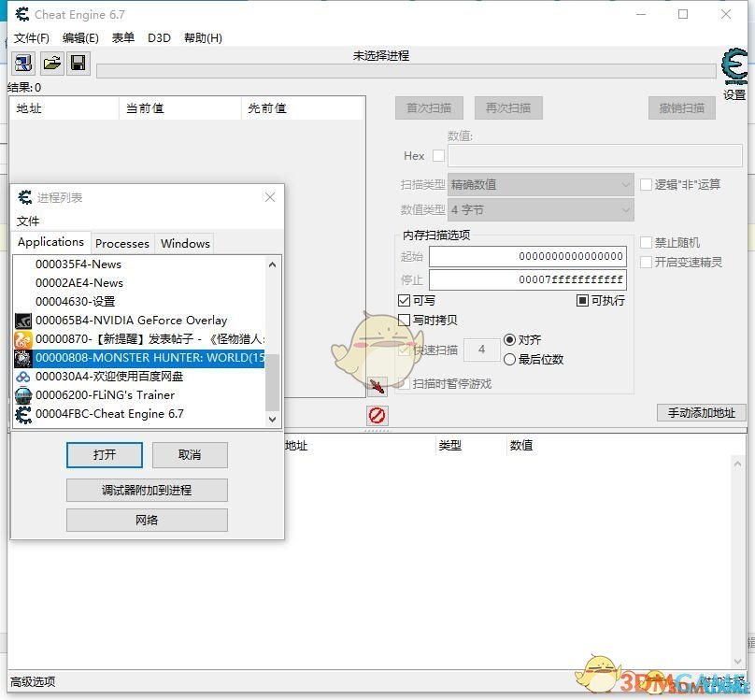
Task: Open the 文件(F) menu
Action: click(x=31, y=38)
